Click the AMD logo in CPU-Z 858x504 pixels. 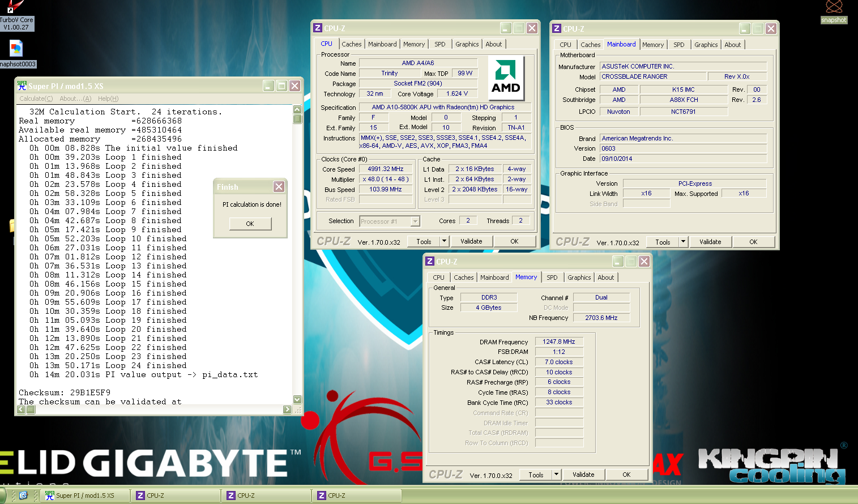[x=506, y=77]
